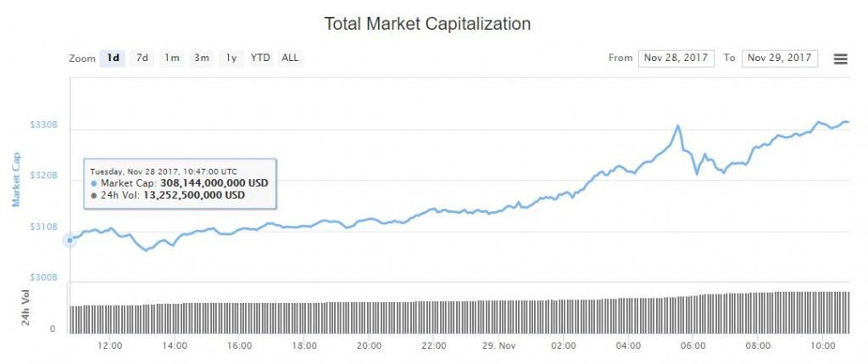The image size is (868, 364).
Task: Click the highlighted data point marker on line
Action: tap(70, 240)
